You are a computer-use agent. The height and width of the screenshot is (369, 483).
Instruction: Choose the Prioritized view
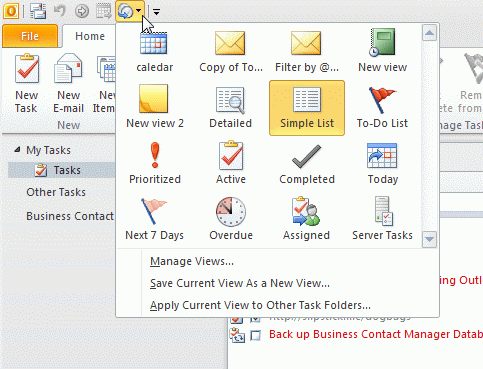click(155, 163)
